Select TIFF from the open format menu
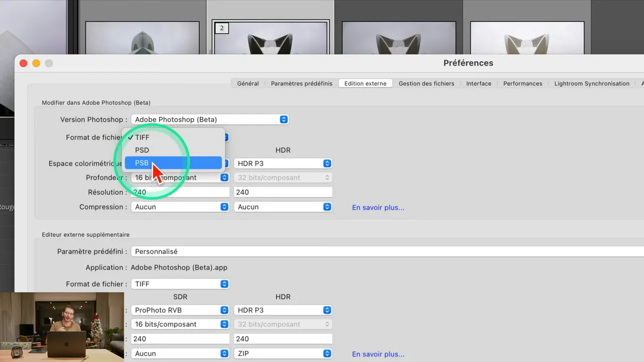 point(142,137)
